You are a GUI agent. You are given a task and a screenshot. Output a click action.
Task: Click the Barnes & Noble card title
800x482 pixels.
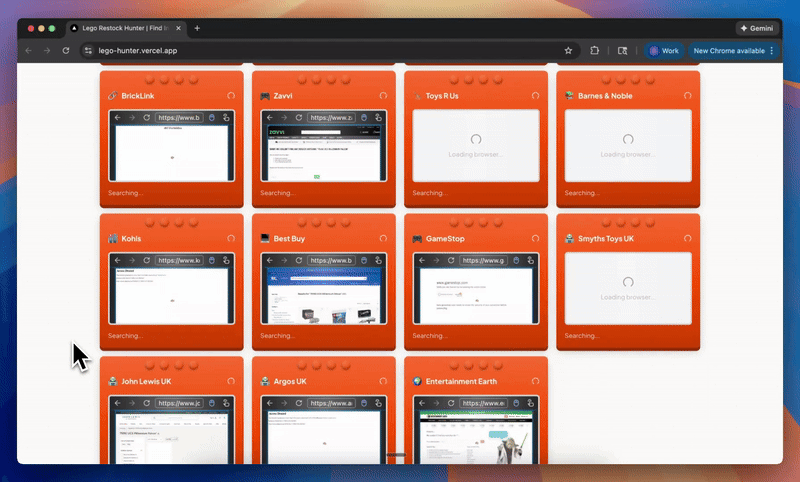605,95
